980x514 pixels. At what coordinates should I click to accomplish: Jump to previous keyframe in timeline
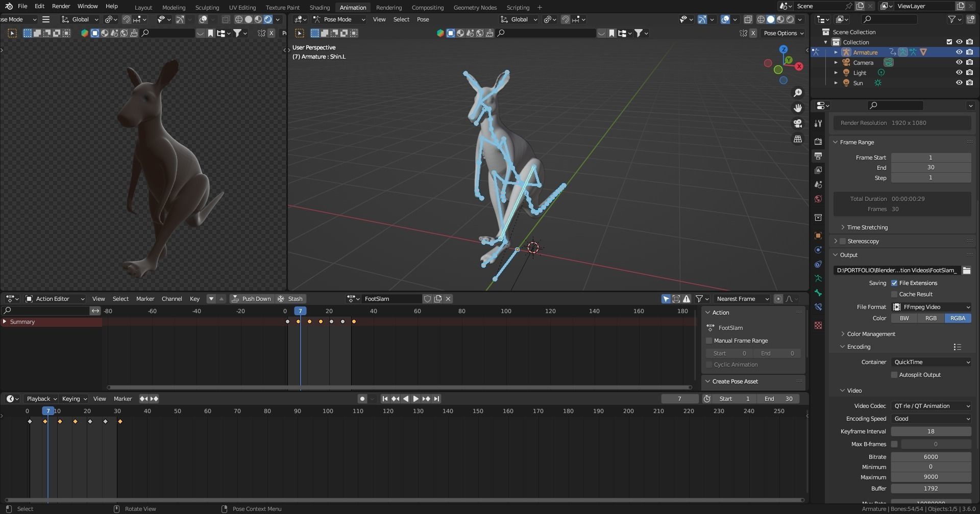tap(395, 399)
